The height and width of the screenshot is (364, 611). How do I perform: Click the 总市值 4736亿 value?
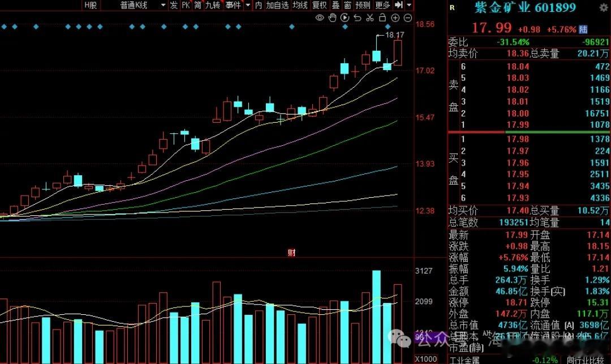(511, 324)
